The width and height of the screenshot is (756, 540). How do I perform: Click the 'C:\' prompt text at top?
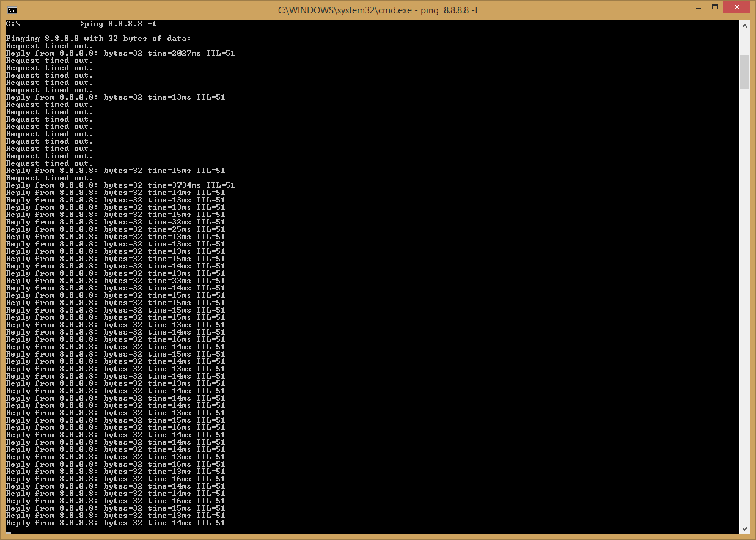(13, 24)
